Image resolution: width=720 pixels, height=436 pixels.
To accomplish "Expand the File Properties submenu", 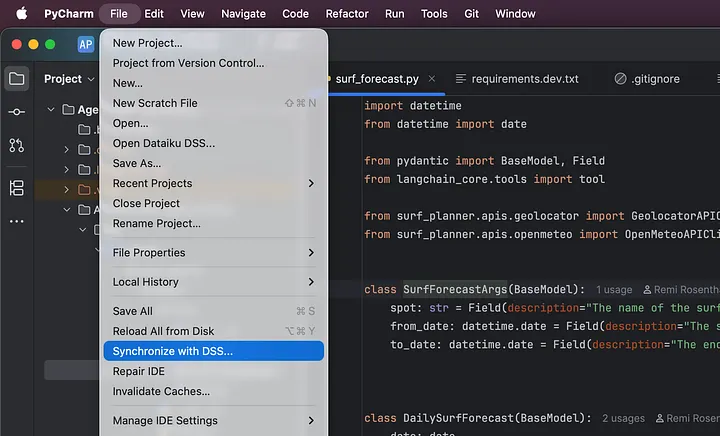I will tap(214, 253).
